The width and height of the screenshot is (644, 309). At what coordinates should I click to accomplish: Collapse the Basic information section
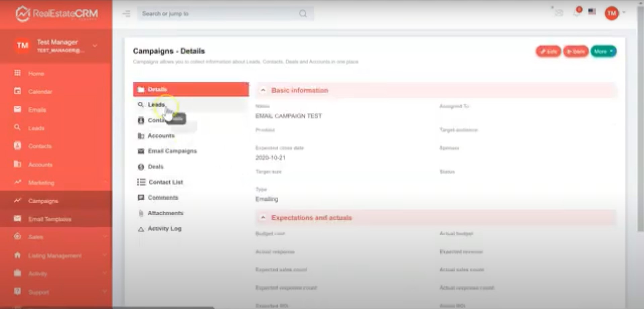pyautogui.click(x=263, y=90)
